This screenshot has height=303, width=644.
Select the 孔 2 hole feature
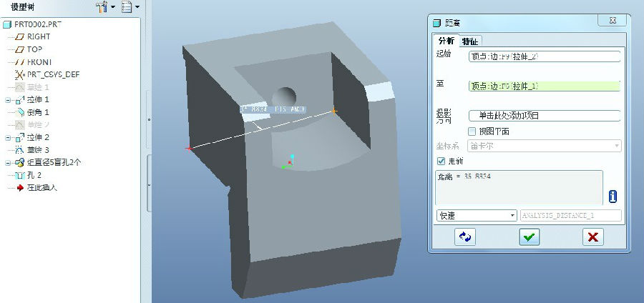pos(34,175)
